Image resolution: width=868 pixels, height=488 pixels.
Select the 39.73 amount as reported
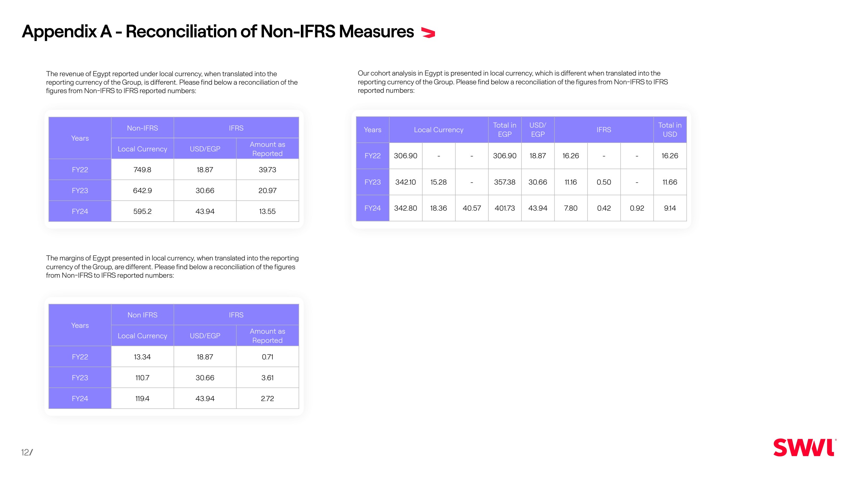[x=267, y=170]
